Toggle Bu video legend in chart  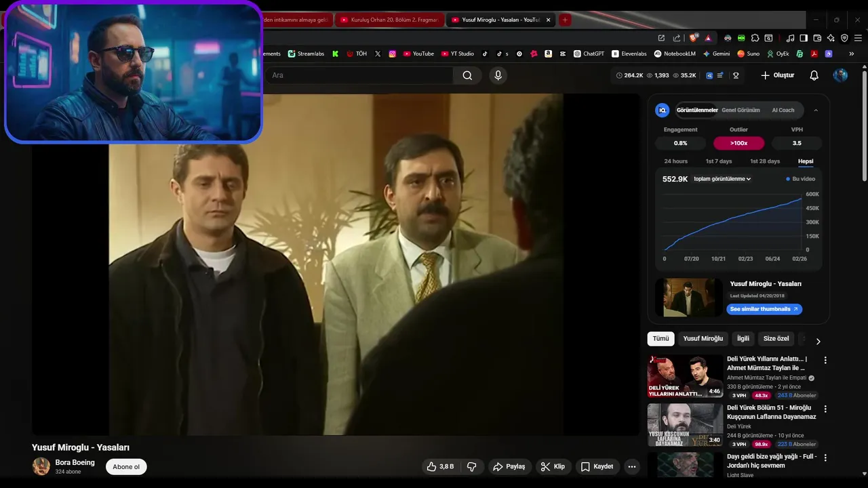coord(801,179)
